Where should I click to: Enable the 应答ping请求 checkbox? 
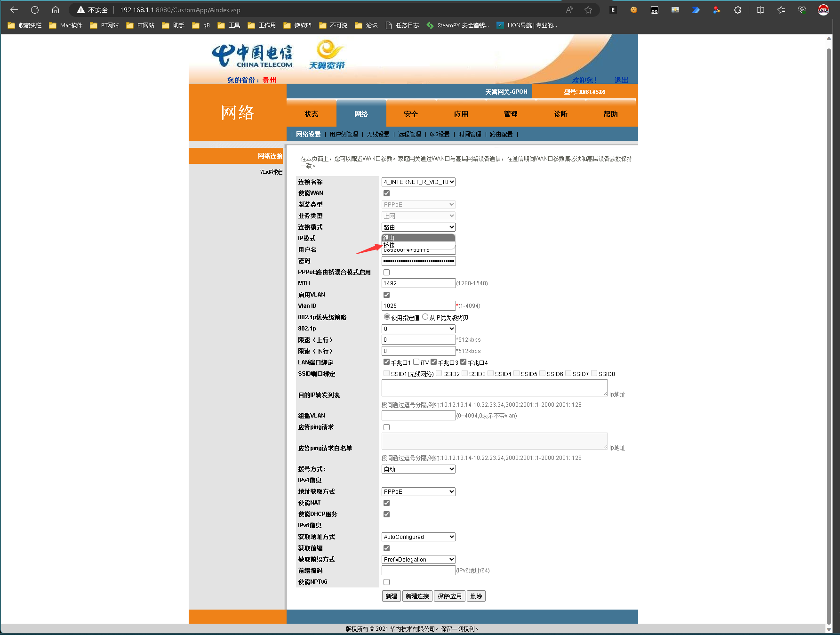386,427
